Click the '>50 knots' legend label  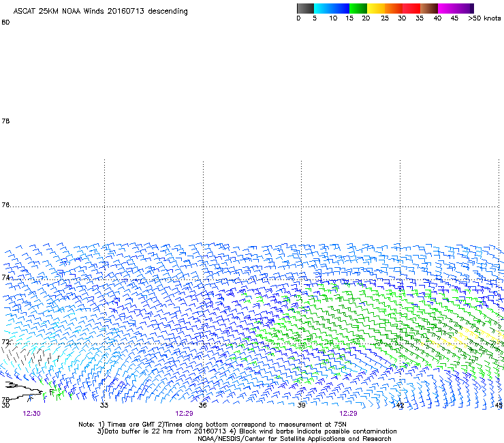tap(484, 18)
